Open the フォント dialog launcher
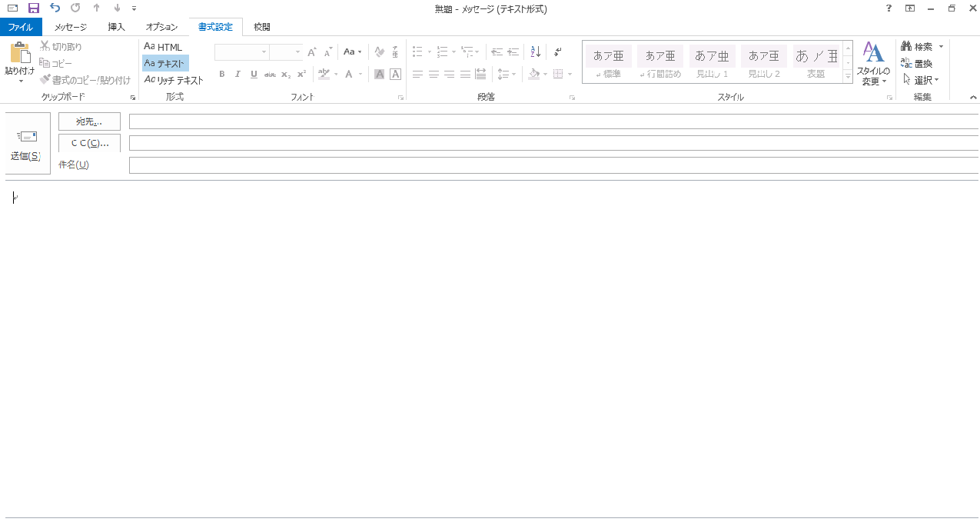Image resolution: width=980 pixels, height=522 pixels. 400,98
